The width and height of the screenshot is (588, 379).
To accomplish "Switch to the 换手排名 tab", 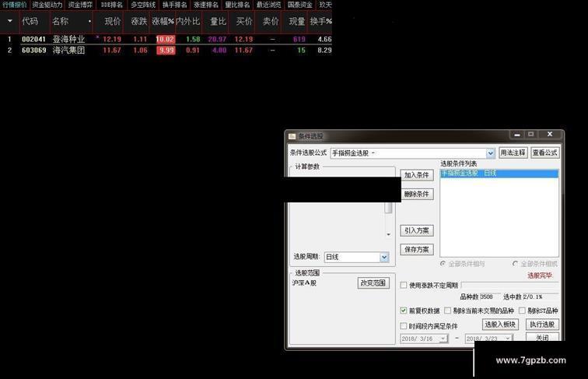I will 174,5.
